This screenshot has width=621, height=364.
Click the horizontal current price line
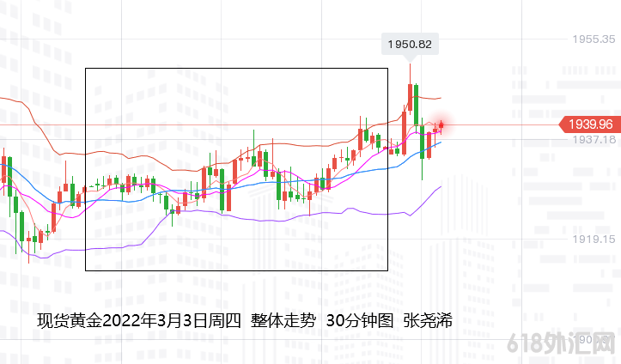tap(258, 125)
